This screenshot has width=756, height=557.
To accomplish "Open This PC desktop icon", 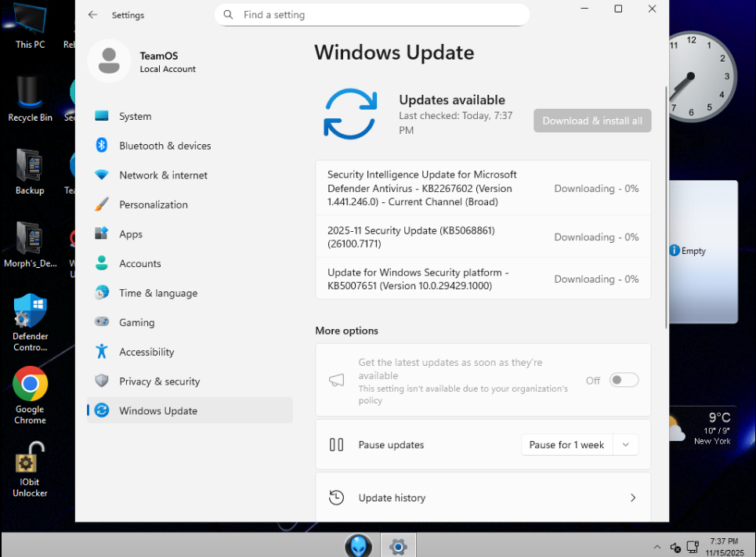I will pos(30,27).
